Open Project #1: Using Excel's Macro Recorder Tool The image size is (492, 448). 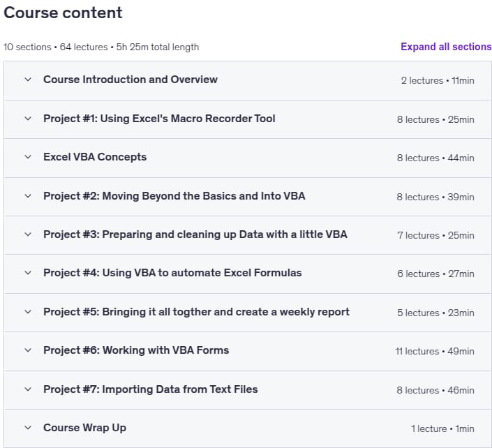click(159, 119)
